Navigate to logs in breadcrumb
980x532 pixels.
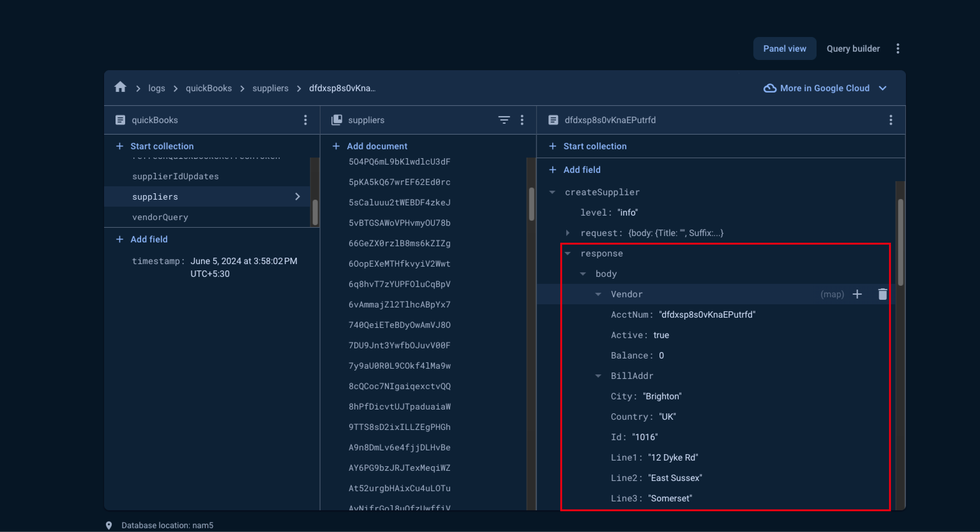[x=157, y=88]
